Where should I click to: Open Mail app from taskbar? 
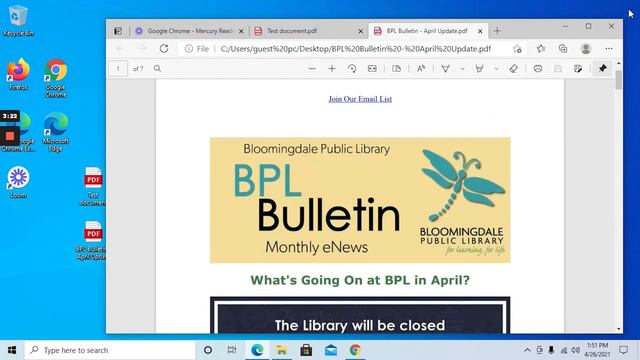pos(331,350)
